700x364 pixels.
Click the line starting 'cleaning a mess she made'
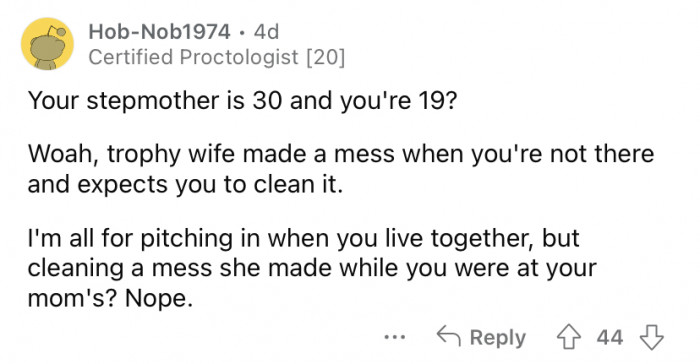tap(312, 268)
